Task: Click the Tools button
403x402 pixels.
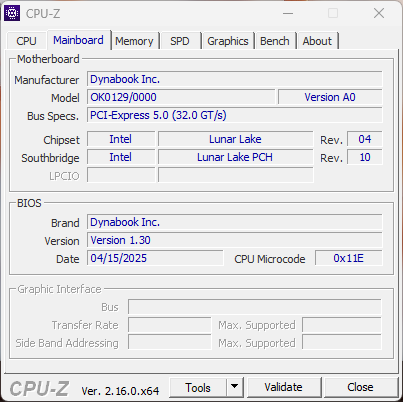Action: [198, 387]
